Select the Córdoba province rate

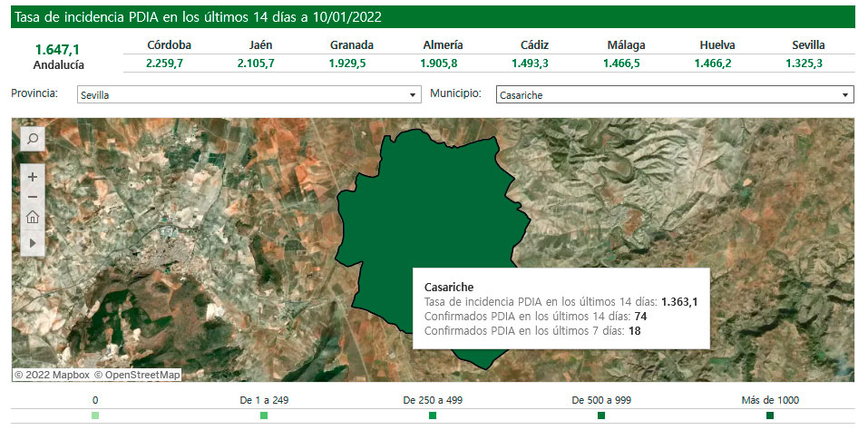(169, 64)
